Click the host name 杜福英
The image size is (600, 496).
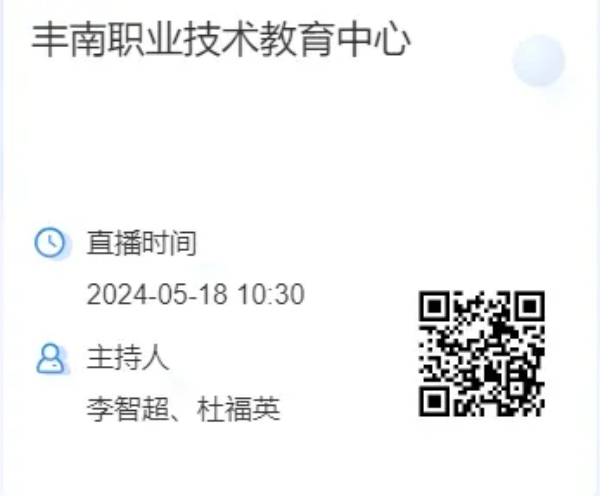(x=238, y=409)
